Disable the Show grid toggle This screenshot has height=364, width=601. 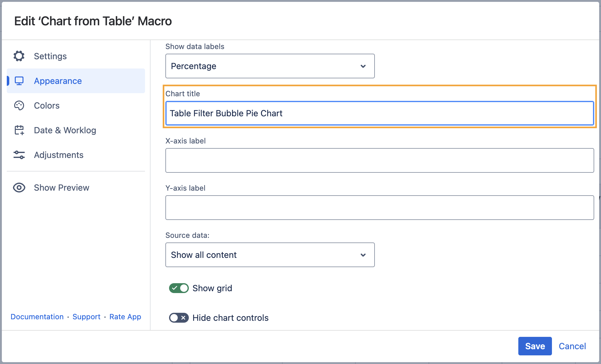click(x=179, y=288)
